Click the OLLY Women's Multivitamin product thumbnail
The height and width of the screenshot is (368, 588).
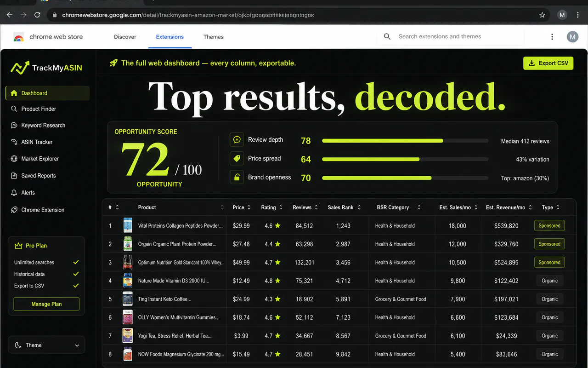tap(128, 317)
